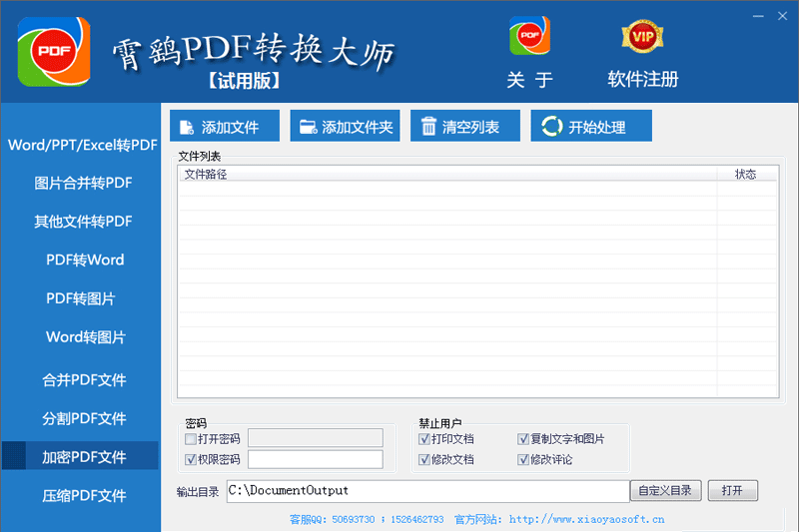Screen dimensions: 799x532
Task: Uncheck the 权限密码 checkbox
Action: [191, 460]
